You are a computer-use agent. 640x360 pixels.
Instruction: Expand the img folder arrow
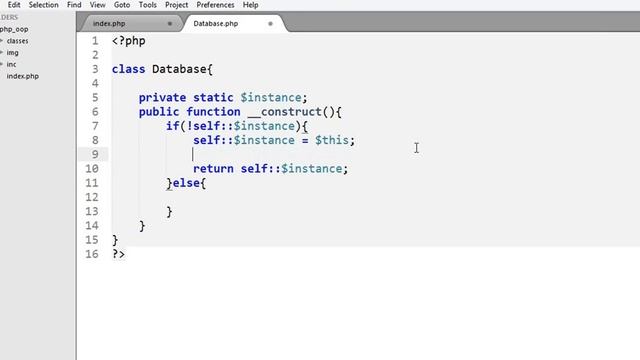pos(2,53)
